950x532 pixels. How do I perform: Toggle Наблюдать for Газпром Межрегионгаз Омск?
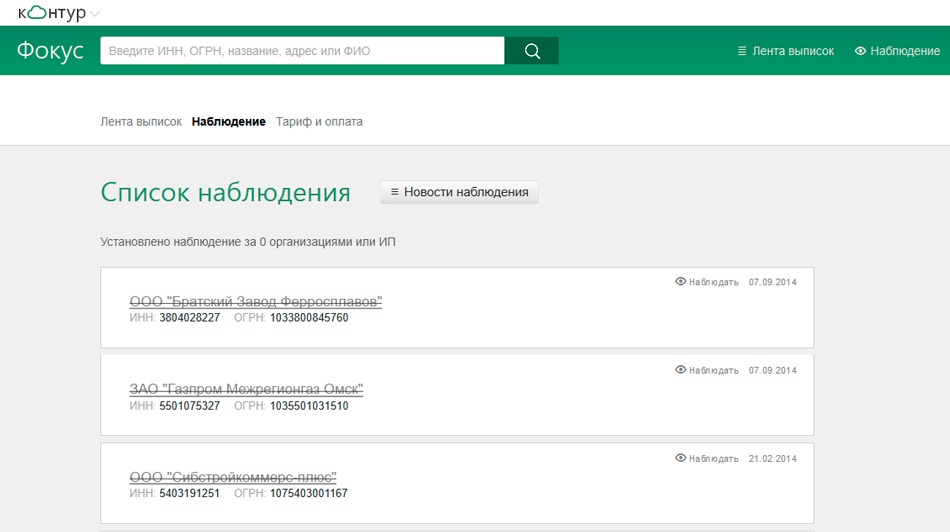(x=707, y=370)
